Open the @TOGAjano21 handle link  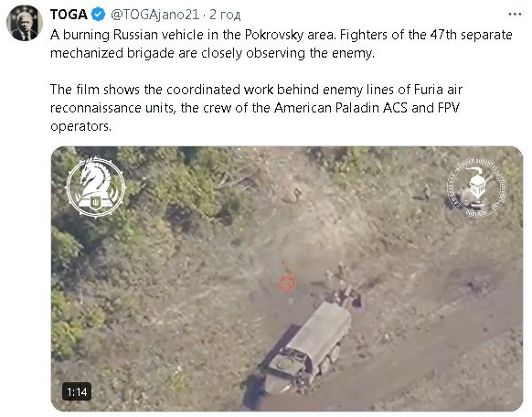coord(154,15)
